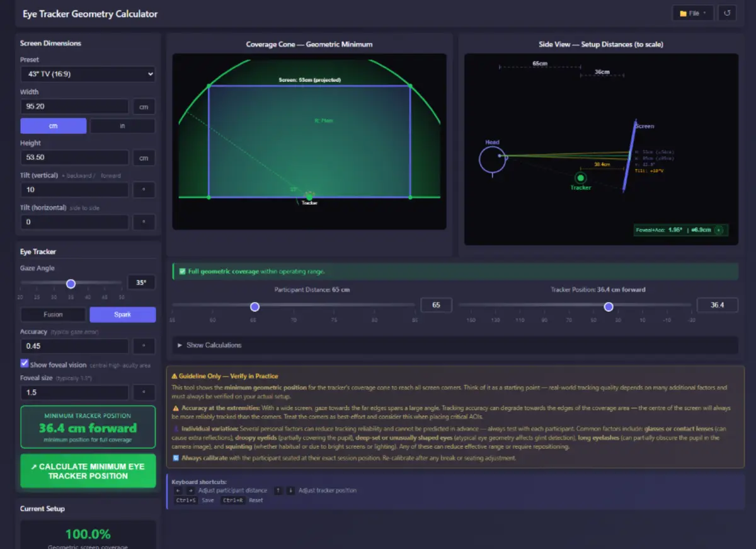Screen dimensions: 756x549
Task: Open the File dropdown menu
Action: tap(693, 13)
